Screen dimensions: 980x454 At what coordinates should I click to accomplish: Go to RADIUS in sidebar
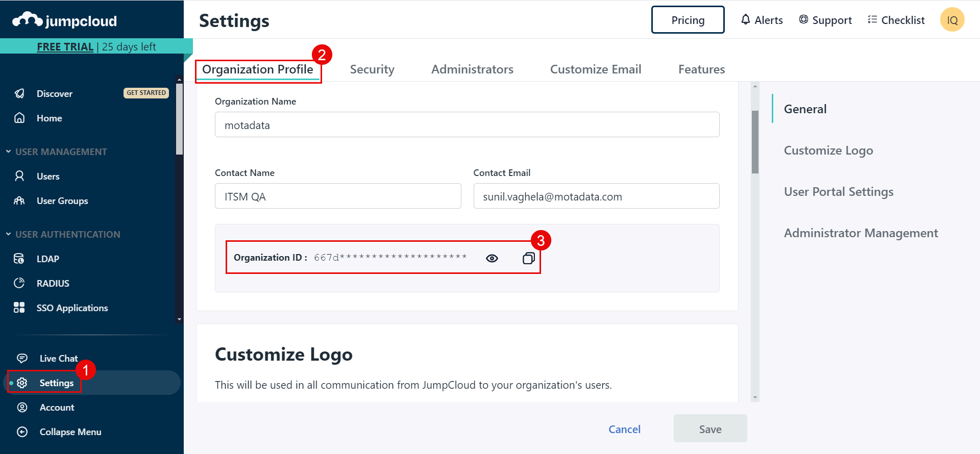click(x=53, y=283)
